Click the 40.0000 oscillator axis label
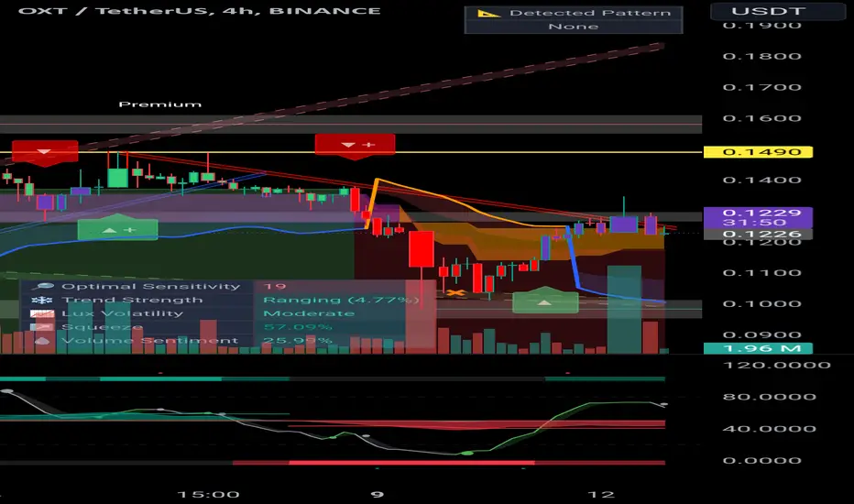 click(770, 429)
